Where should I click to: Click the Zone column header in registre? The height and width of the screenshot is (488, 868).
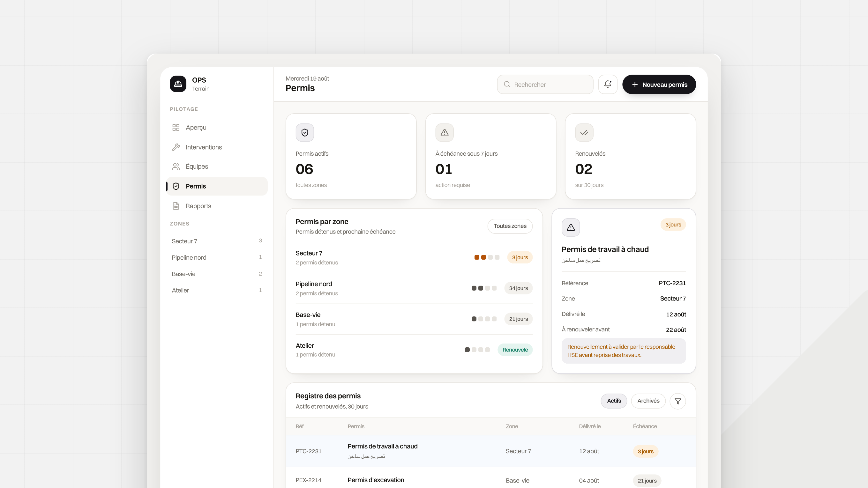click(x=512, y=426)
